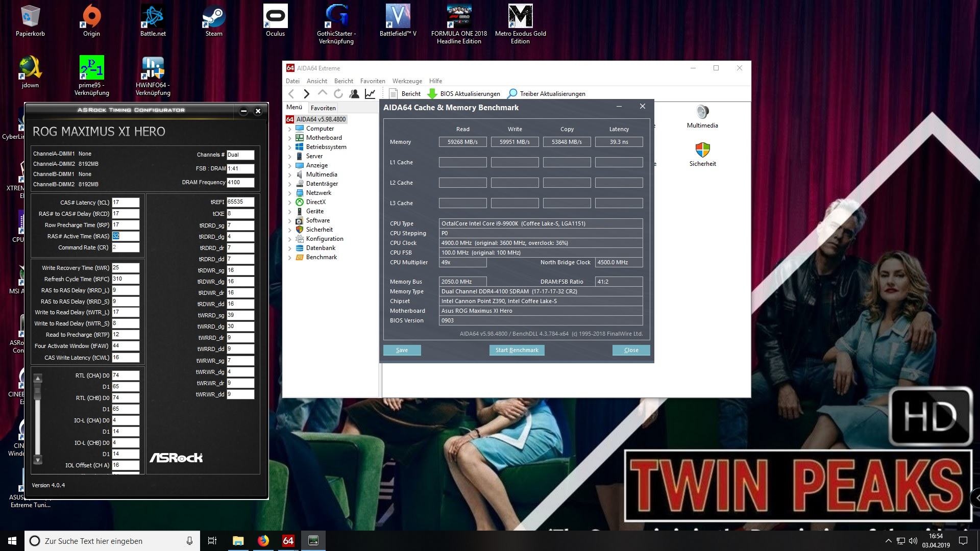
Task: Click the user profile icon in AIDA64 toolbar
Action: click(354, 93)
